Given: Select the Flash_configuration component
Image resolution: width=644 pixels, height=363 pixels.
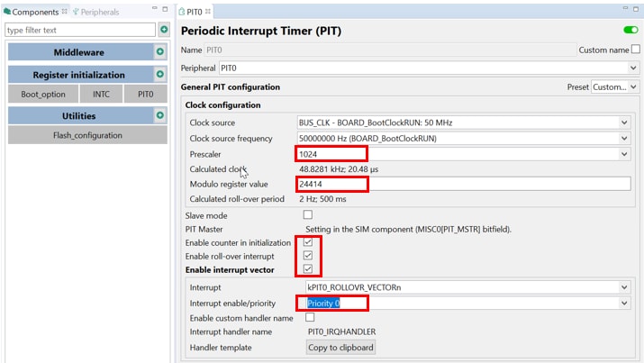Looking at the screenshot, I should pyautogui.click(x=86, y=135).
